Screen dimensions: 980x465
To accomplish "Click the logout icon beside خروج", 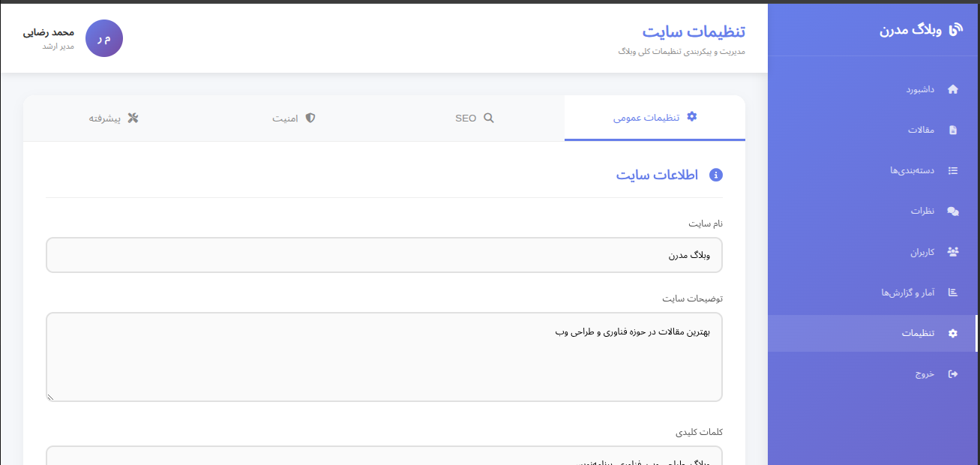I will point(953,373).
